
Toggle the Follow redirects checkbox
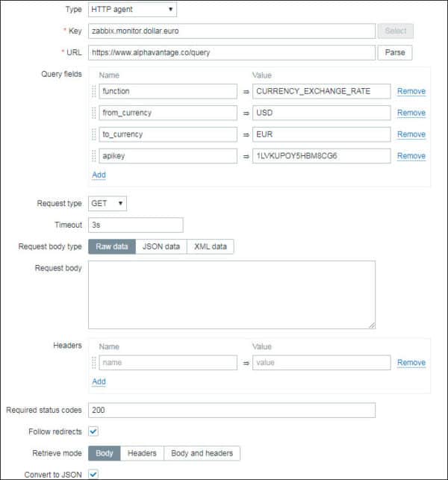click(93, 431)
